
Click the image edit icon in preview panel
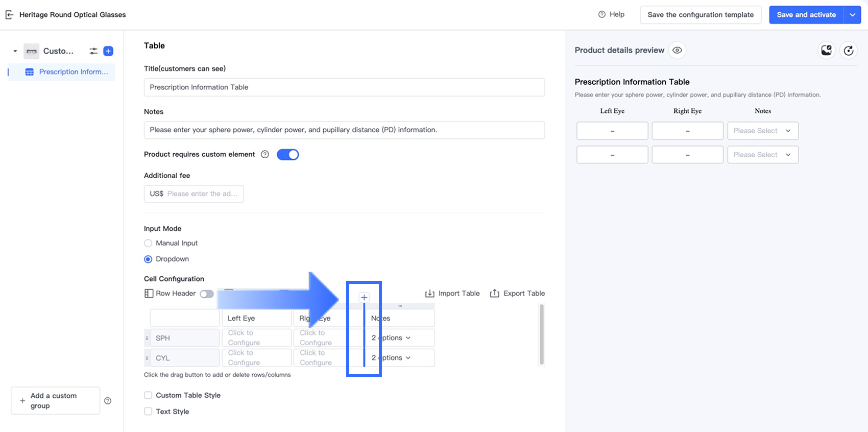[x=826, y=50]
